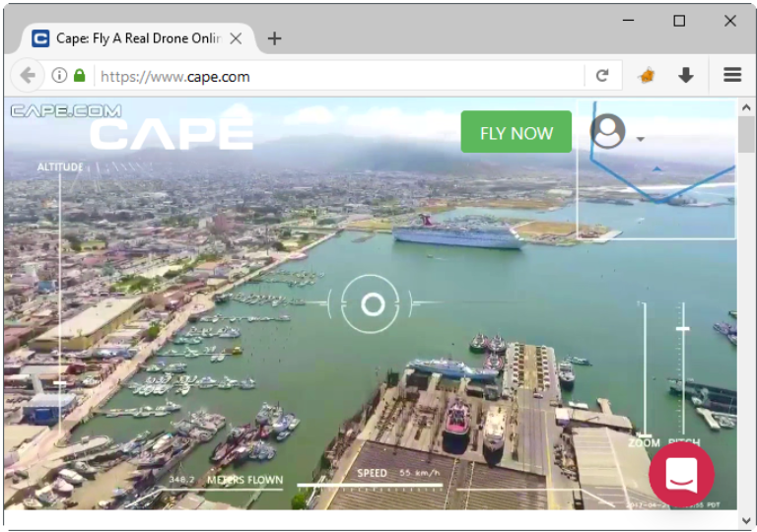
Task: Click the green padlock security icon
Action: [x=80, y=76]
